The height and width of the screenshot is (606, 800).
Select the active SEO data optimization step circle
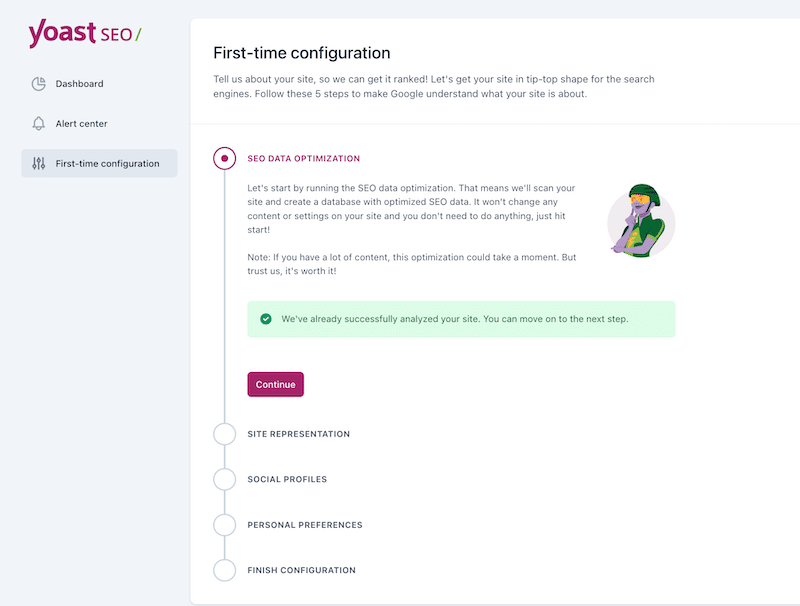[225, 158]
